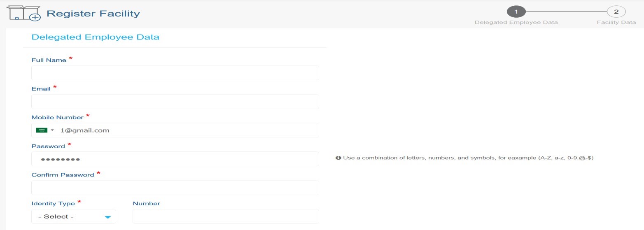
Task: Click the Confirm Password label
Action: [x=63, y=175]
